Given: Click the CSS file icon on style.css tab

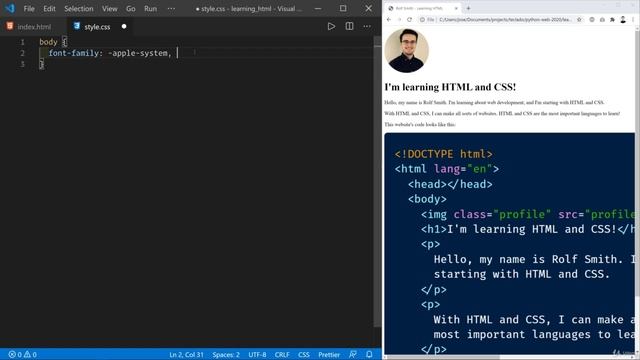Looking at the screenshot, I should tap(77, 26).
